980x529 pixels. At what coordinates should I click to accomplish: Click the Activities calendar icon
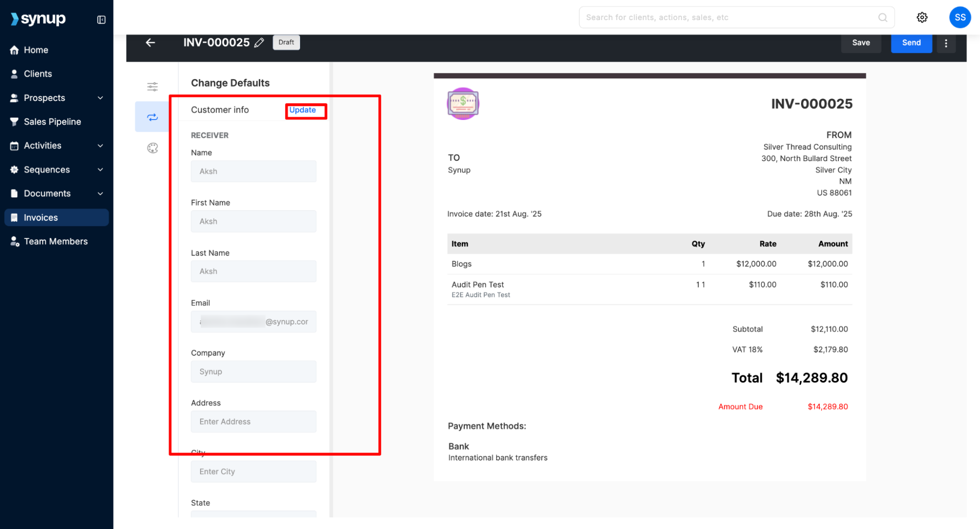click(x=14, y=146)
